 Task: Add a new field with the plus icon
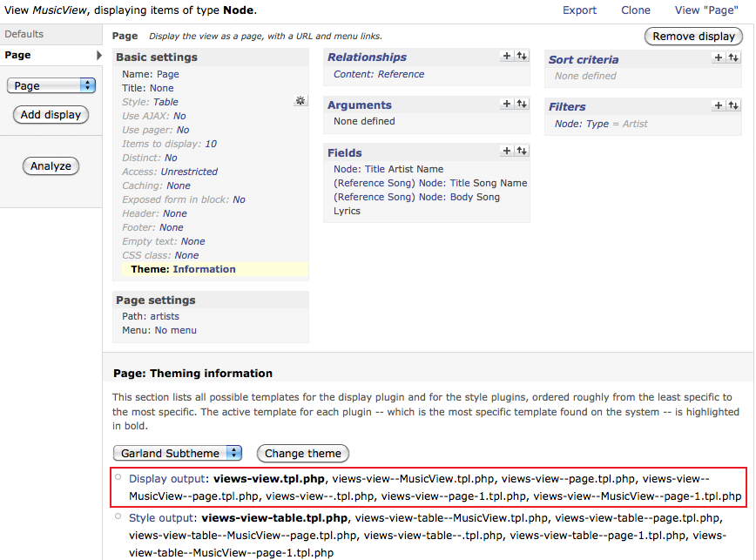click(507, 151)
